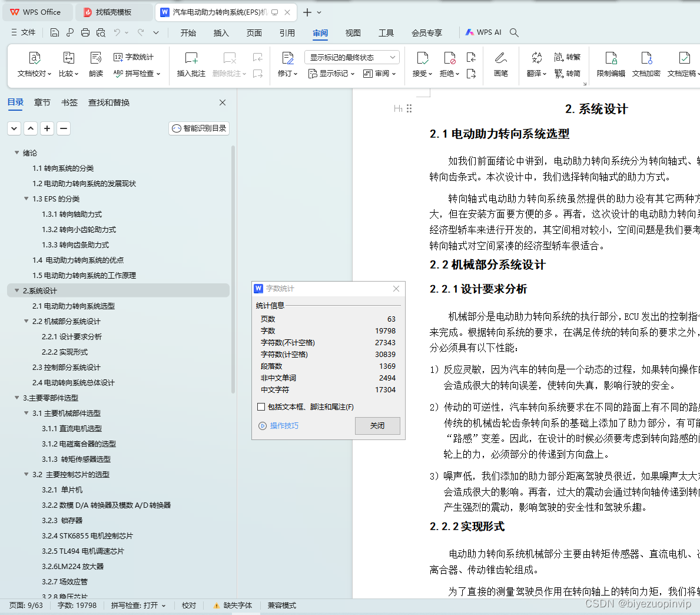Check 包括文本框、脚注和尾注 checkbox

261,407
